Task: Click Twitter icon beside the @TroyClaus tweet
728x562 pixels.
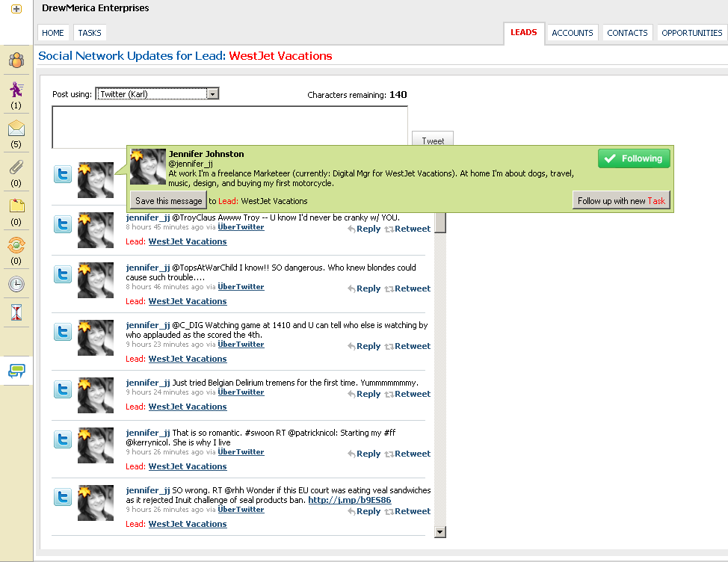Action: coord(63,224)
